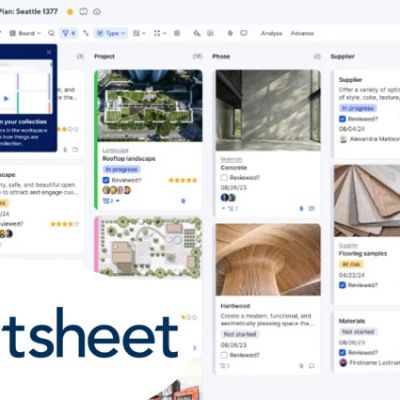Click the flooring samples fan image thumbnail
This screenshot has width=400, height=400.
pos(367,201)
